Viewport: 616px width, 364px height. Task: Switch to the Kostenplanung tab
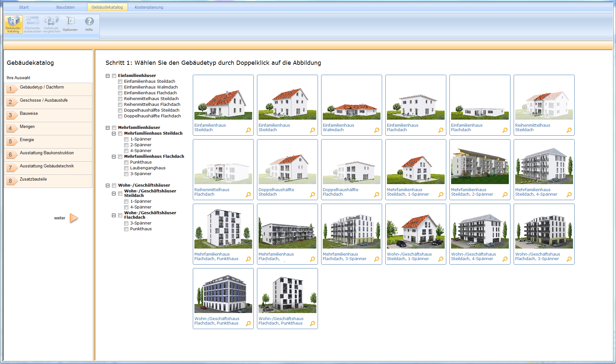coord(149,7)
